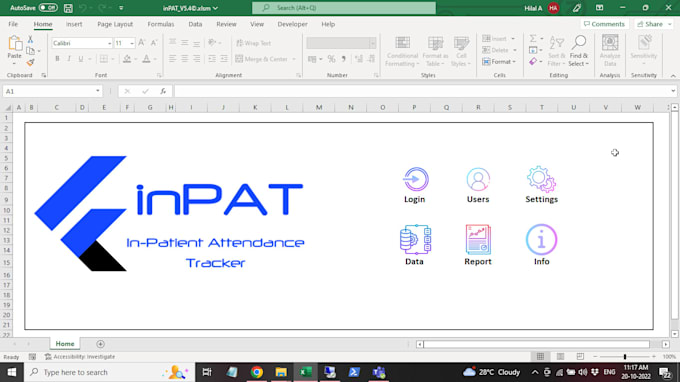Screen dimensions: 680x382
Task: Click the Select All corner button
Action: 7,108
